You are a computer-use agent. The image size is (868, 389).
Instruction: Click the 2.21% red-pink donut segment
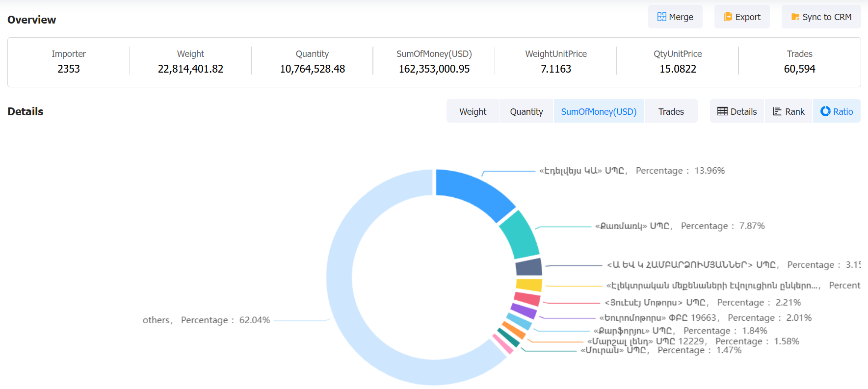tap(527, 299)
